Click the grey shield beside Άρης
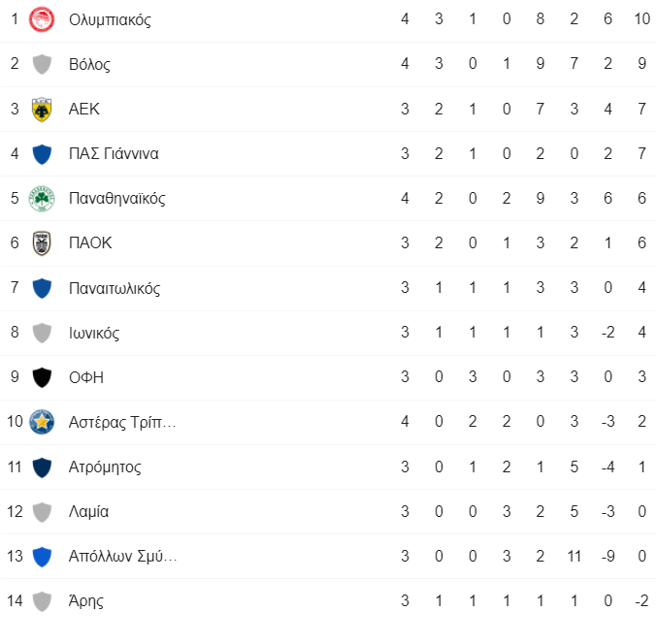 pos(42,601)
